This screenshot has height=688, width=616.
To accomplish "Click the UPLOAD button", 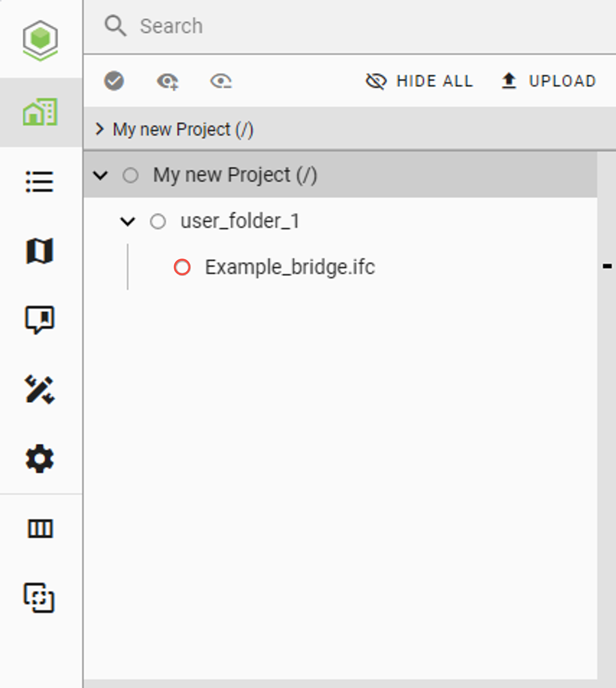I will coord(548,81).
